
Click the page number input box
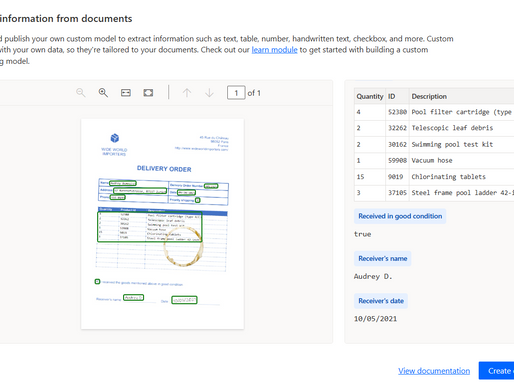[x=236, y=93]
